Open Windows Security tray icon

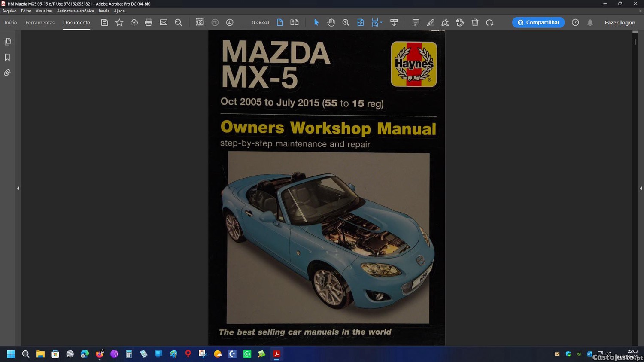coord(568,354)
